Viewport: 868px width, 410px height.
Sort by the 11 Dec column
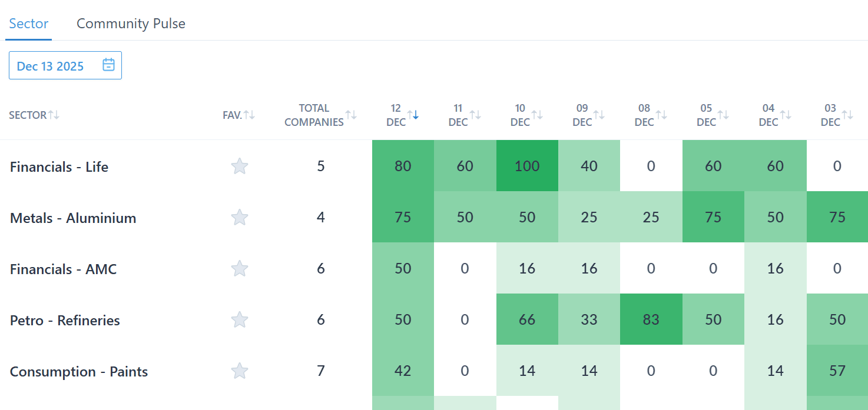pyautogui.click(x=475, y=115)
